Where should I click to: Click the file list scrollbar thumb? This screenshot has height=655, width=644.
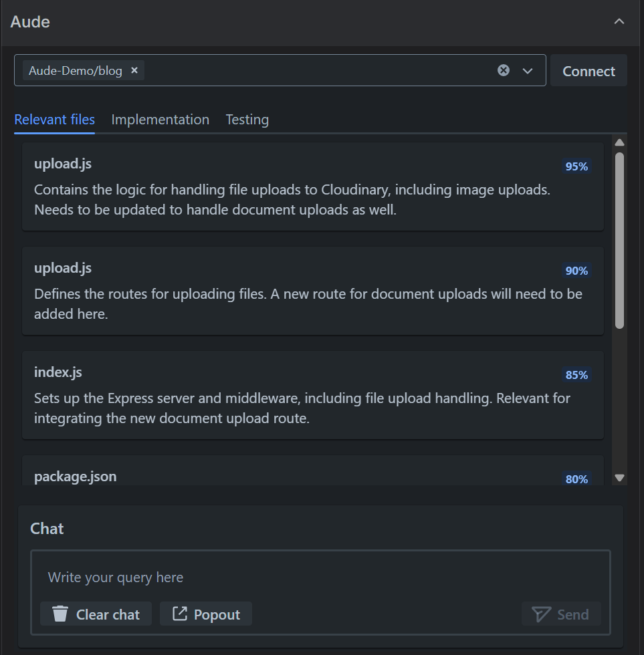[x=619, y=241]
